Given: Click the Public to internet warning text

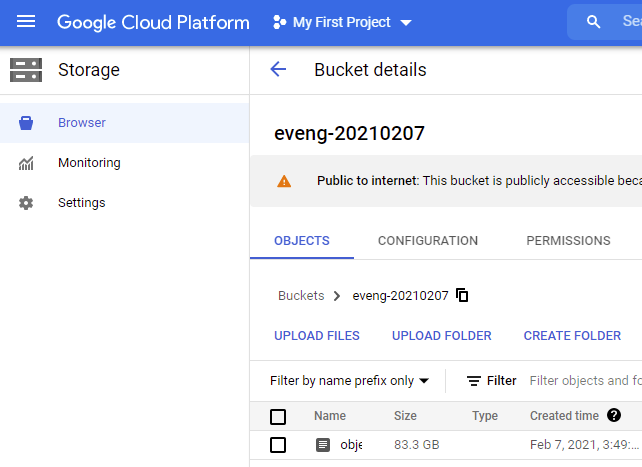Looking at the screenshot, I should tap(479, 180).
